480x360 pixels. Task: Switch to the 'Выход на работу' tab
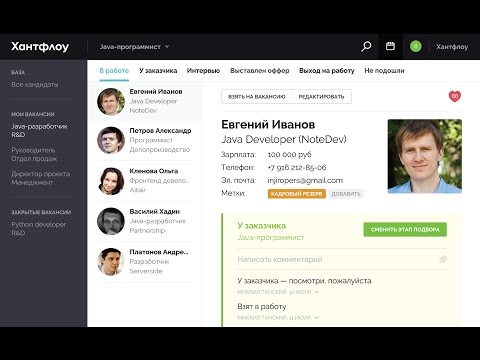point(327,71)
